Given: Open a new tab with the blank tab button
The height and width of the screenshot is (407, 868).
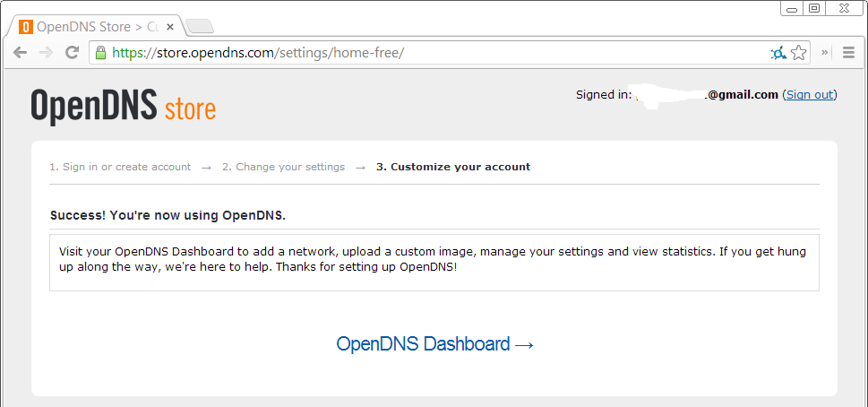Looking at the screenshot, I should pos(199,26).
